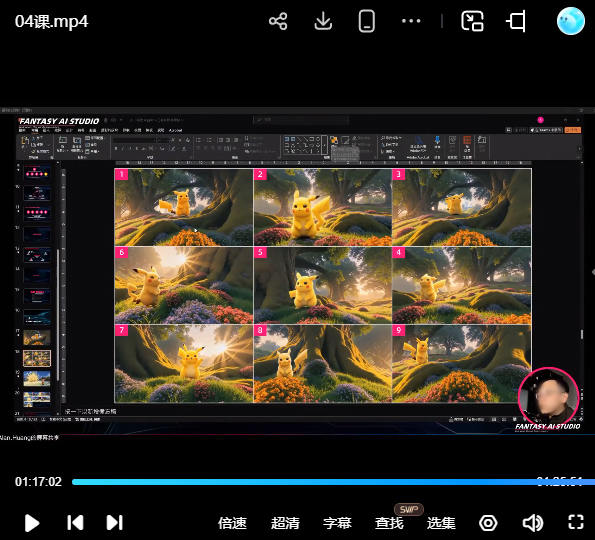Select Pikachu image numbered 9
The height and width of the screenshot is (540, 595).
point(461,364)
